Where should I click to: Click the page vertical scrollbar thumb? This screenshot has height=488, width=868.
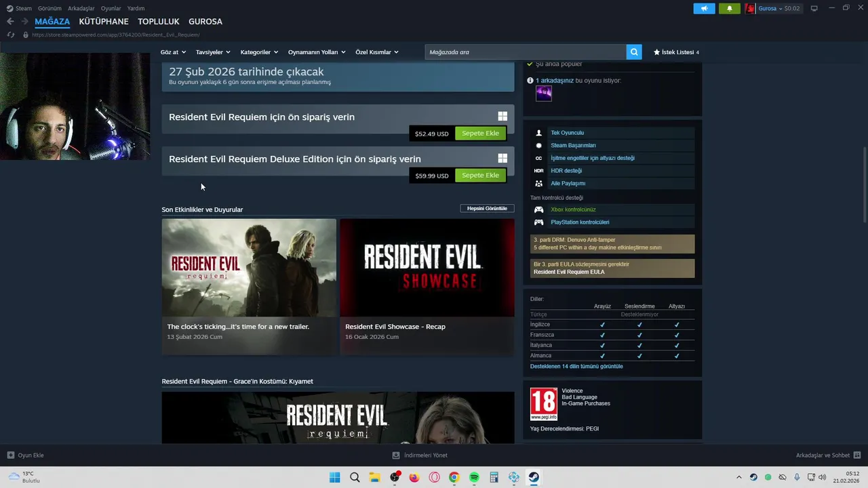click(x=864, y=184)
